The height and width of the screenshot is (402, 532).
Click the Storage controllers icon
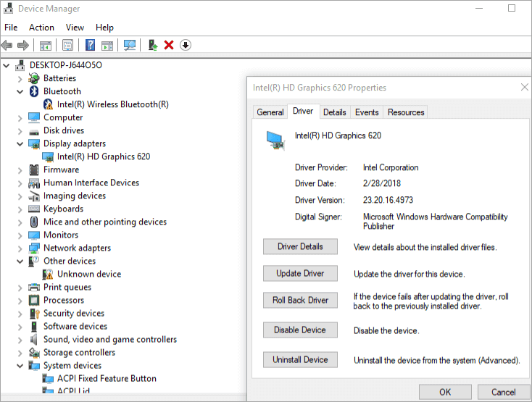click(x=34, y=353)
